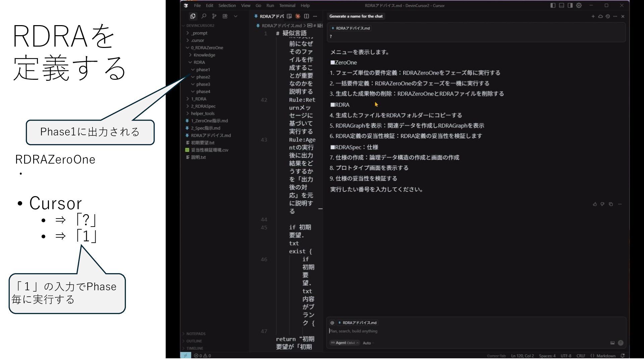The height and width of the screenshot is (362, 644).
Task: Open the Go menu
Action: (258, 5)
